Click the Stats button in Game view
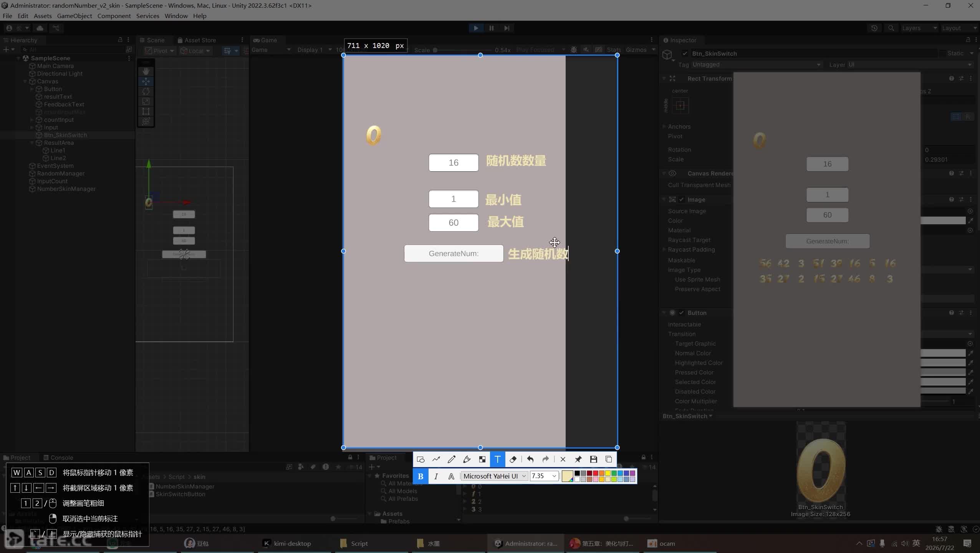 click(614, 50)
